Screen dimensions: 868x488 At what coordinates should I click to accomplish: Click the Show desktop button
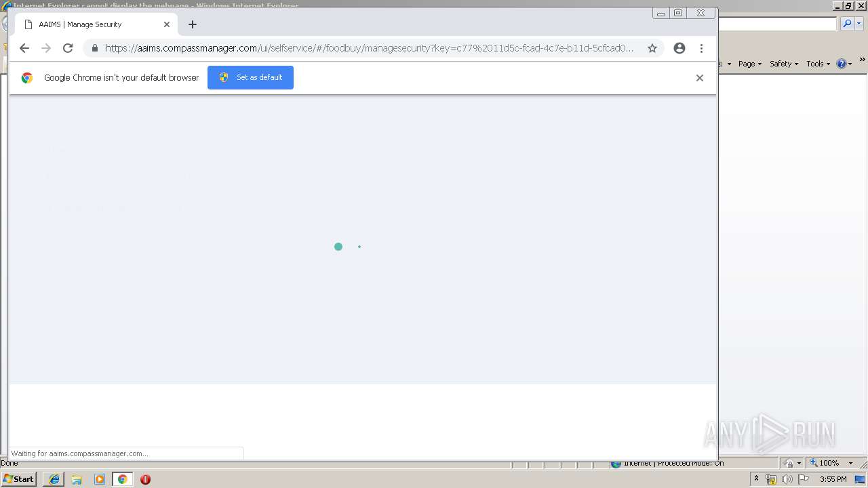861,479
